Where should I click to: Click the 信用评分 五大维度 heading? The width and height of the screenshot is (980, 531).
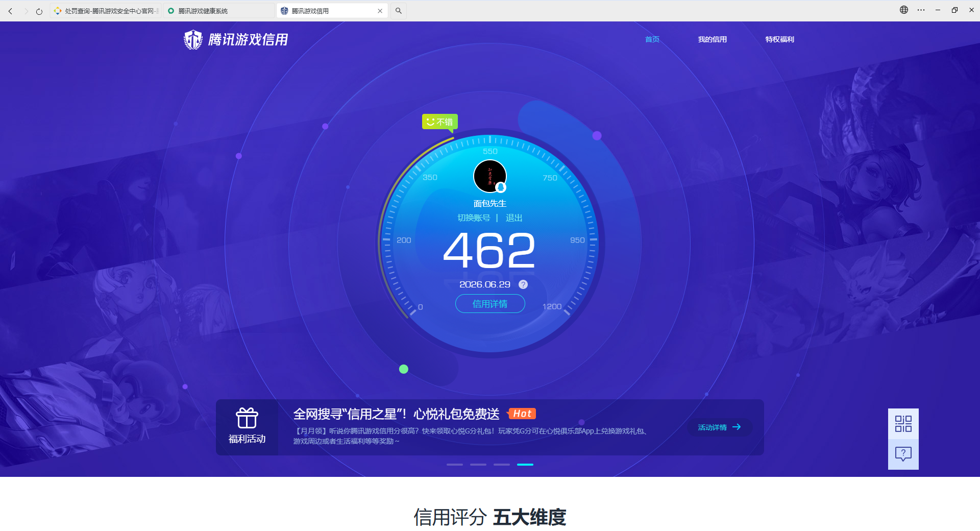pos(490,517)
